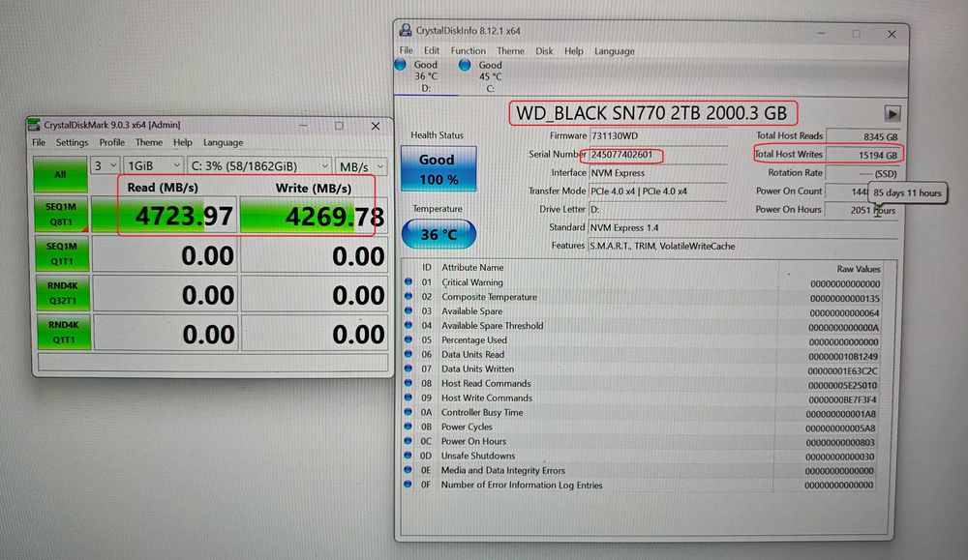Click the CrystalDiskInfo app icon in title bar

pos(405,30)
